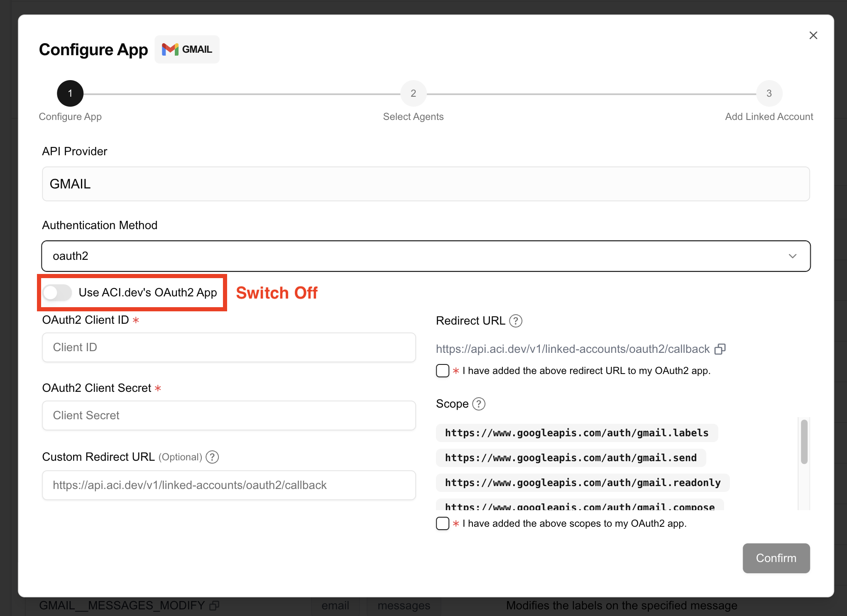Screen dimensions: 847x616
Task: Click the Redirect URL help question icon
Action: coord(516,321)
